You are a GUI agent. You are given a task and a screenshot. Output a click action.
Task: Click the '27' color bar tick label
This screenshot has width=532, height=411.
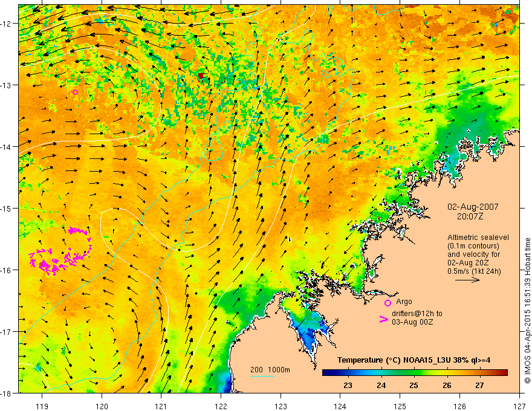(479, 386)
